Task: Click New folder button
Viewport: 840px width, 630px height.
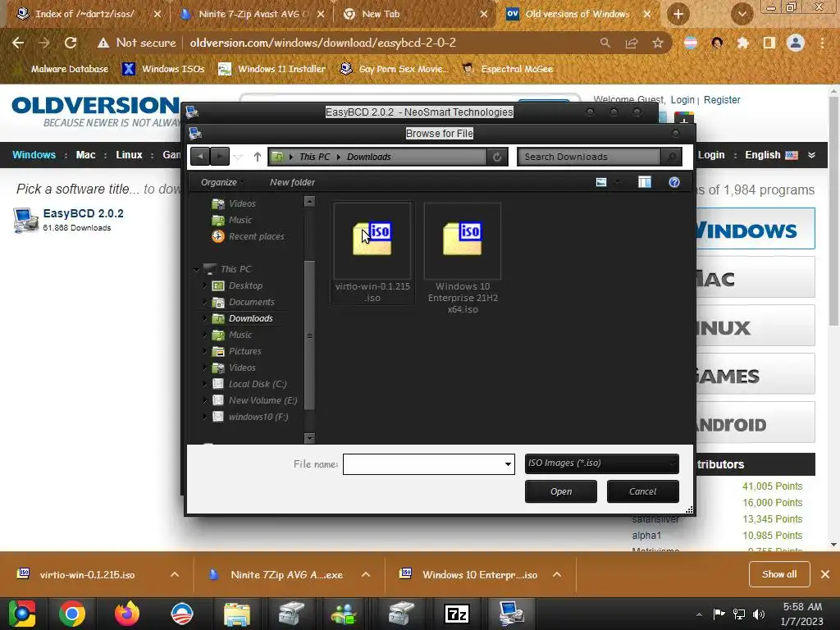Action: click(292, 182)
